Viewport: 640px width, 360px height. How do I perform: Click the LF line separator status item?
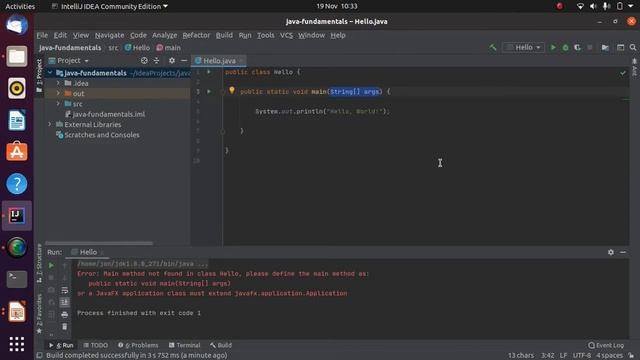[x=563, y=356]
